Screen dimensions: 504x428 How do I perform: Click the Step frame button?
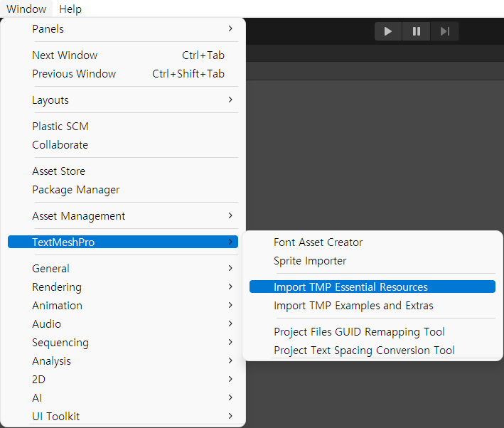tap(444, 31)
